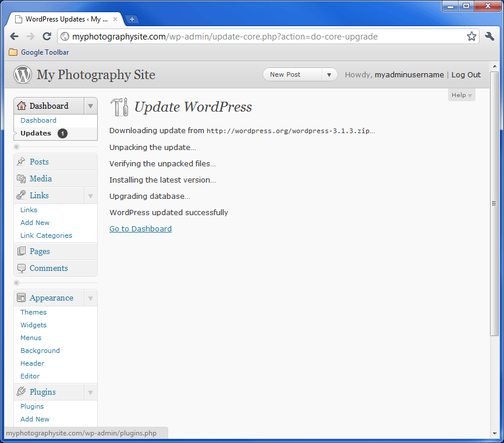Click the Appearance menu header
504x443 pixels.
[49, 298]
